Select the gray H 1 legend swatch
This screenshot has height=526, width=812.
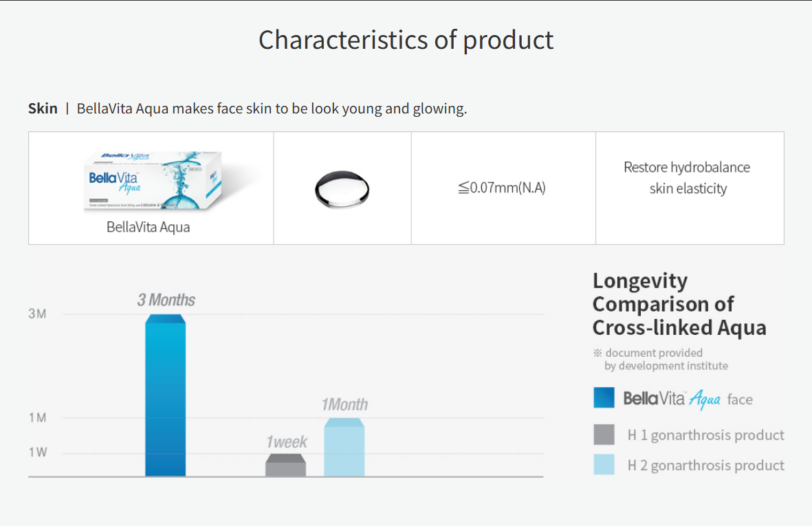coord(604,435)
